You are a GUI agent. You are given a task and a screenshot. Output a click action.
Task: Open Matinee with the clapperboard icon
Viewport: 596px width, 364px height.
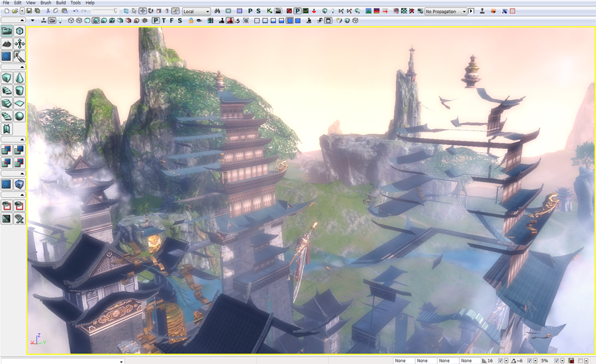click(x=278, y=11)
